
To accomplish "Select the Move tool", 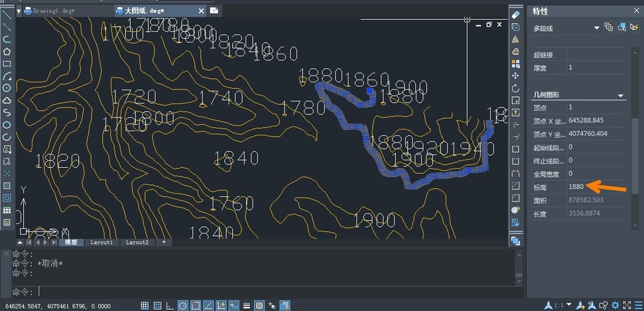I will [x=515, y=76].
